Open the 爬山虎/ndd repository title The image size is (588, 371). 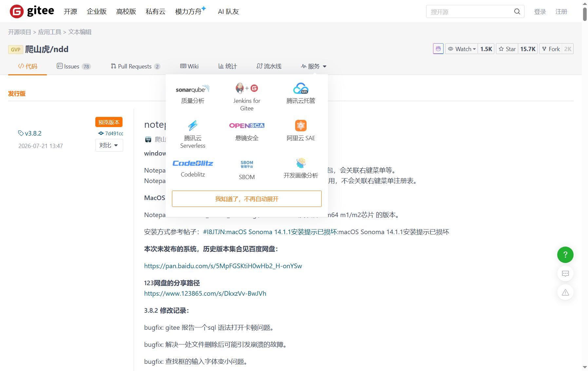(47, 49)
